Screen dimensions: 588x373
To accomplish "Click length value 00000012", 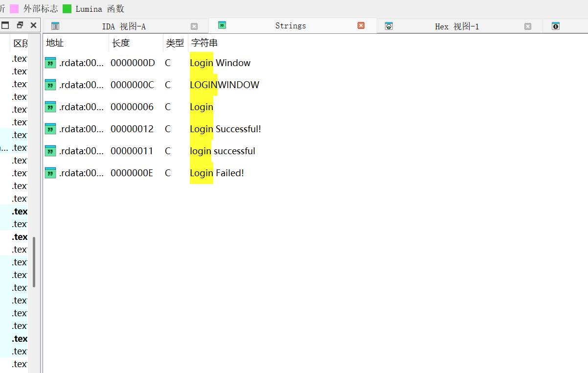I will tap(132, 129).
